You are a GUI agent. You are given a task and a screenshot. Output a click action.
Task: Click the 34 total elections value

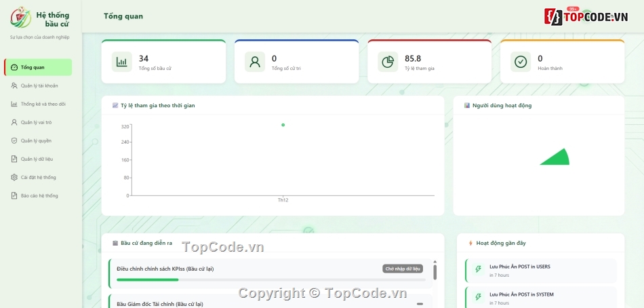click(143, 59)
